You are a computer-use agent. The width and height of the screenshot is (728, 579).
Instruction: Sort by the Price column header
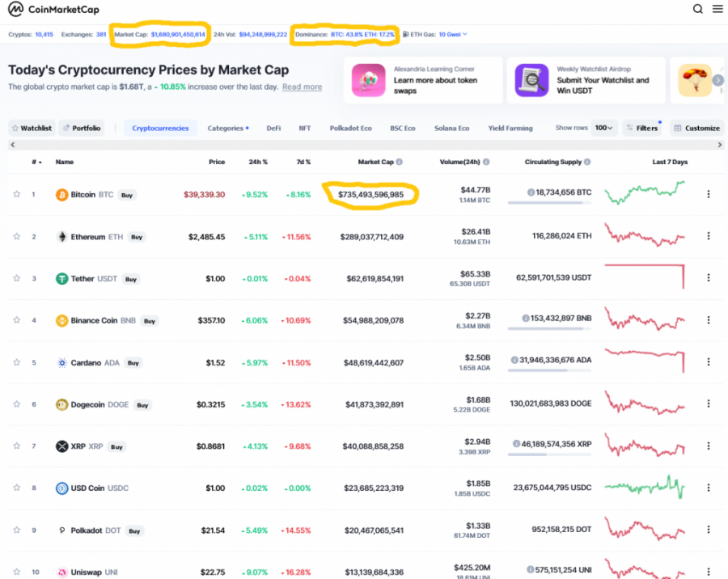coord(217,162)
